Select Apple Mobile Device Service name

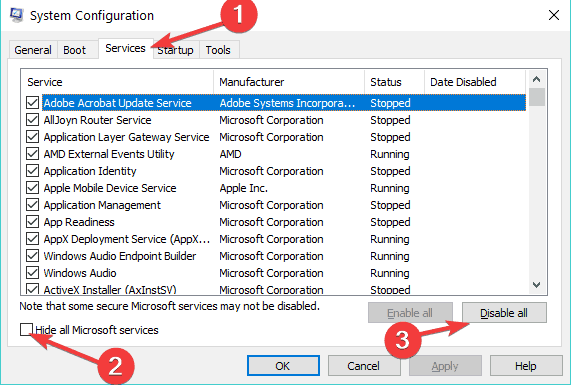(110, 188)
